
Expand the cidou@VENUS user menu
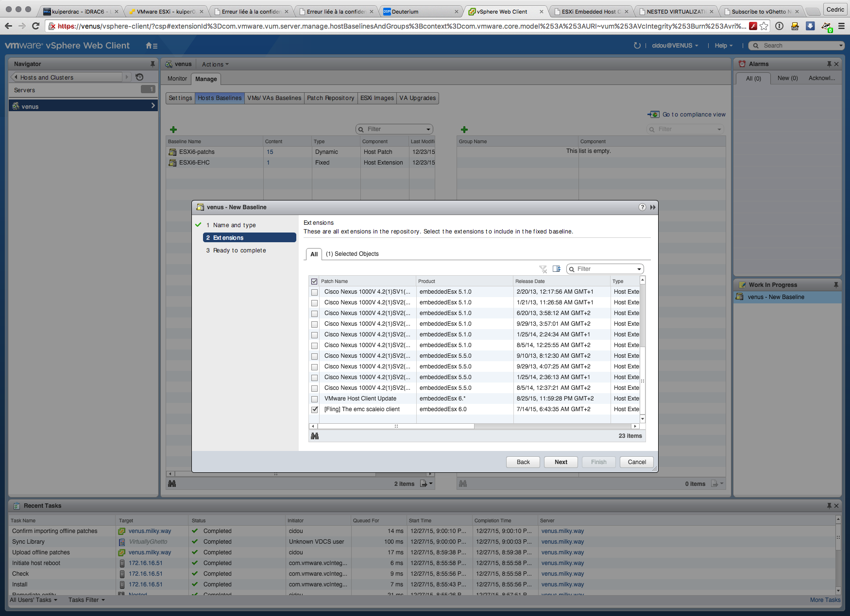pos(675,46)
